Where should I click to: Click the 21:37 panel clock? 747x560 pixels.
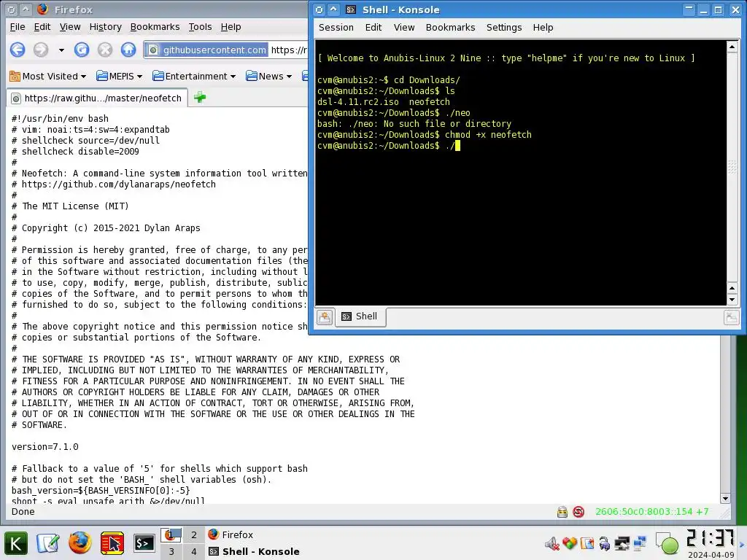(711, 539)
